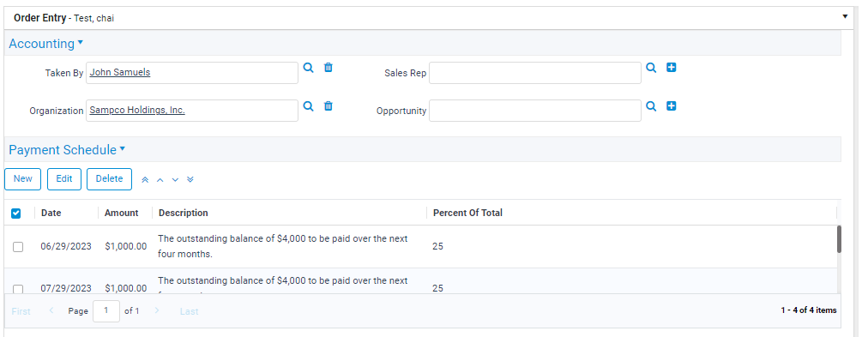The width and height of the screenshot is (868, 337).
Task: Select the $1,000.00 amount for 07/29/2023
Action: pos(126,288)
